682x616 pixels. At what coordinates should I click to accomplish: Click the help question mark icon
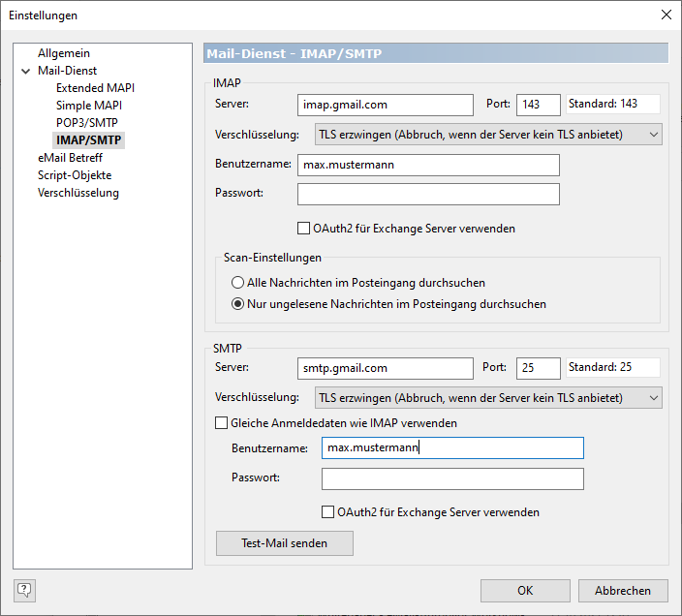[24, 589]
